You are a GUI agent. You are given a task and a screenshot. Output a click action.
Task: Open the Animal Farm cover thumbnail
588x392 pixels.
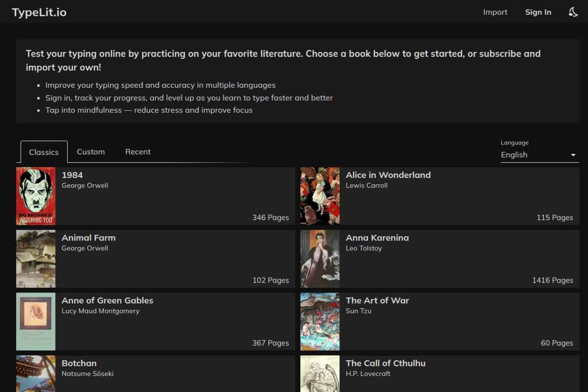pyautogui.click(x=36, y=259)
